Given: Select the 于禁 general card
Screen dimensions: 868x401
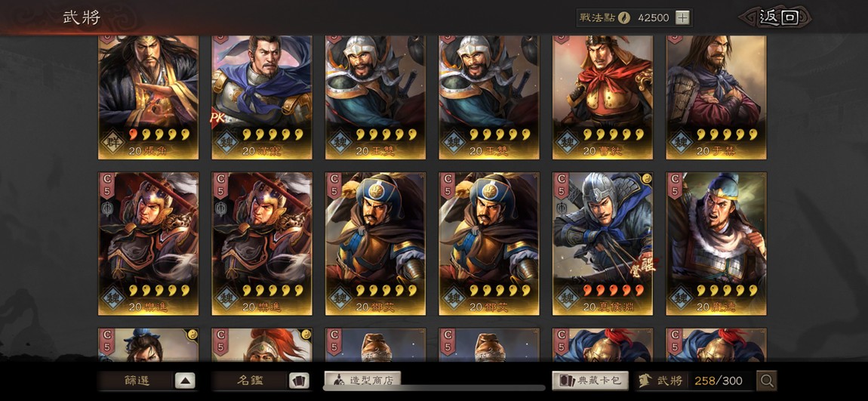Looking at the screenshot, I should [x=716, y=97].
